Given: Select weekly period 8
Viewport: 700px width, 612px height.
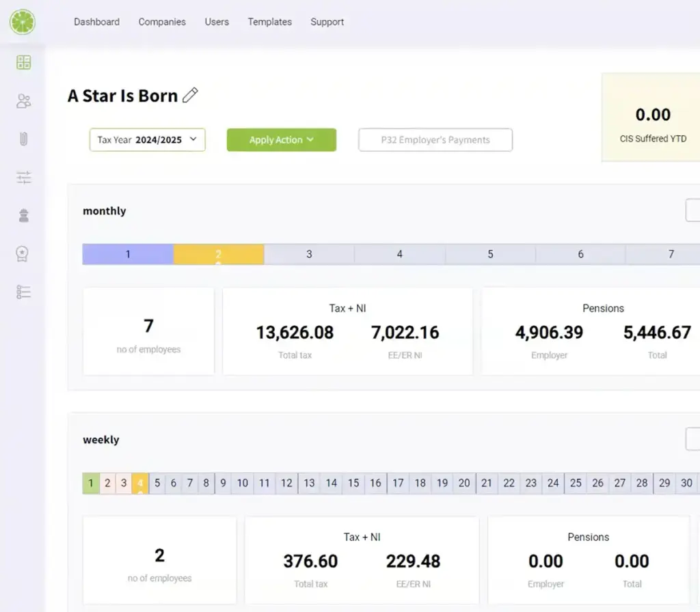Looking at the screenshot, I should point(206,483).
